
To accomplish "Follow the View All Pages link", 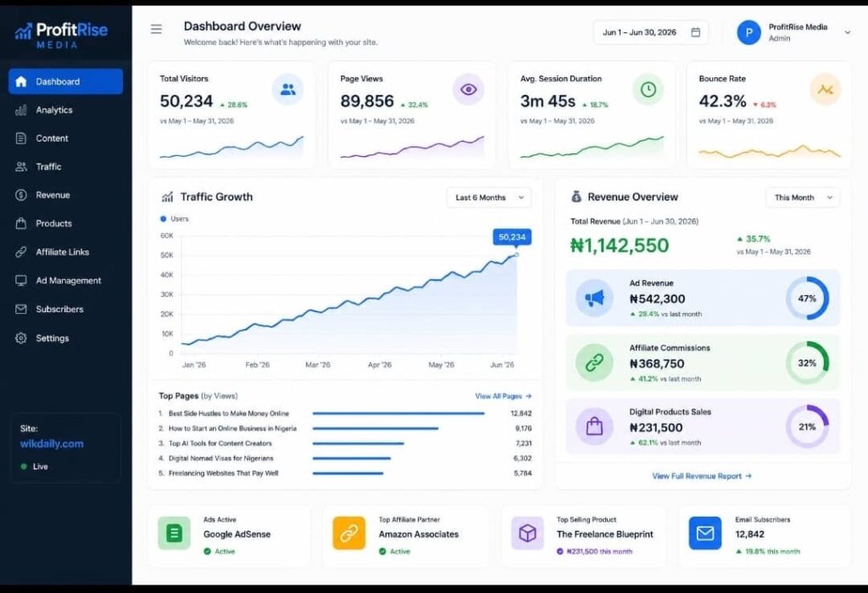I will [504, 395].
